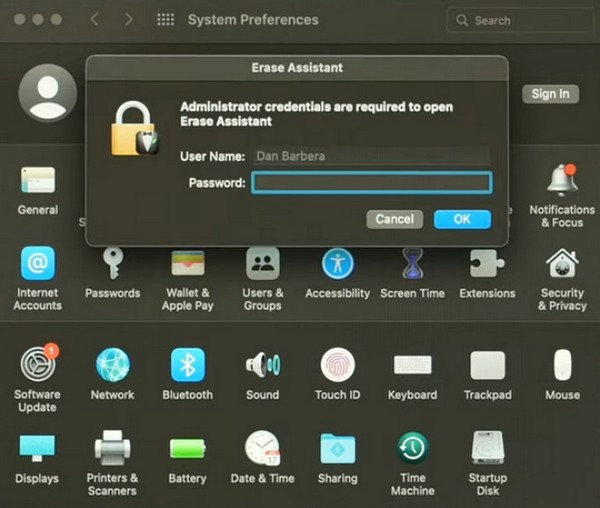
Task: Open Accessibility preferences
Action: 338,263
